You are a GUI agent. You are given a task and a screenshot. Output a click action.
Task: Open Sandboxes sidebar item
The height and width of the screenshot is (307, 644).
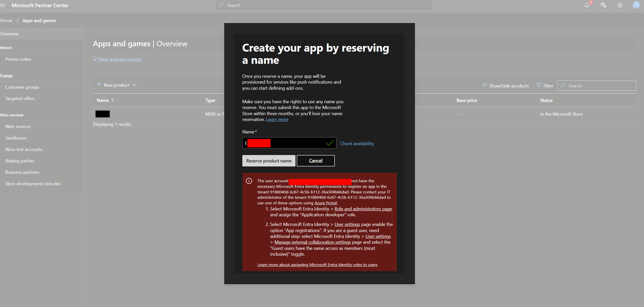coord(16,138)
